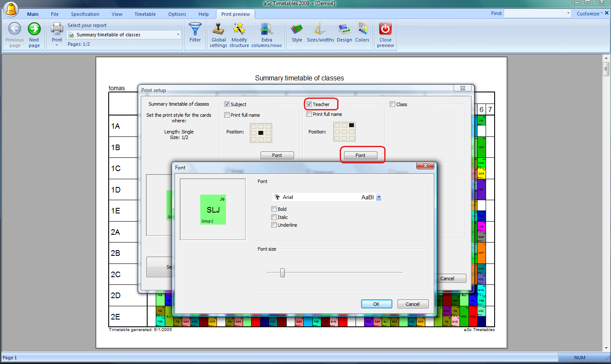The image size is (611, 364).
Task: Open the Style books icon
Action: tap(297, 30)
